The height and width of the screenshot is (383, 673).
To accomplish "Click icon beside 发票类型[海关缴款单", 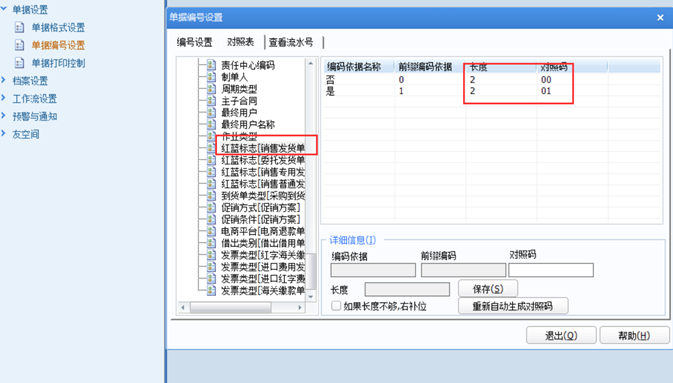I will (211, 291).
